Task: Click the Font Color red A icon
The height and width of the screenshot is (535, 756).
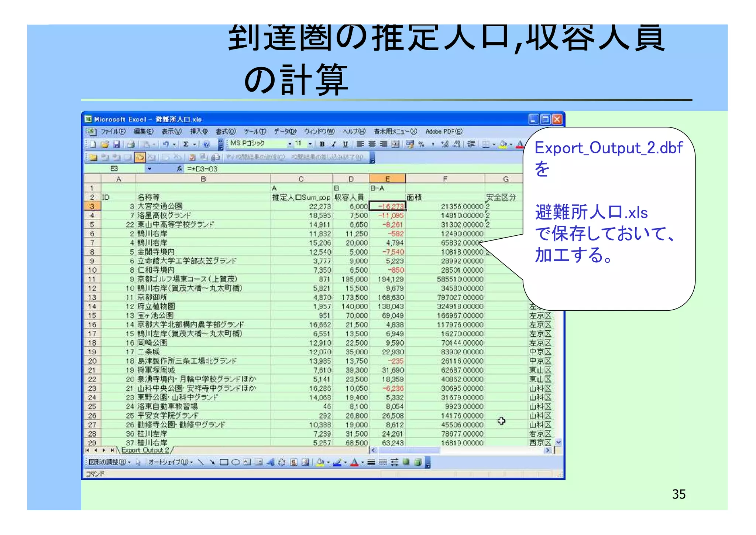Action: (519, 144)
